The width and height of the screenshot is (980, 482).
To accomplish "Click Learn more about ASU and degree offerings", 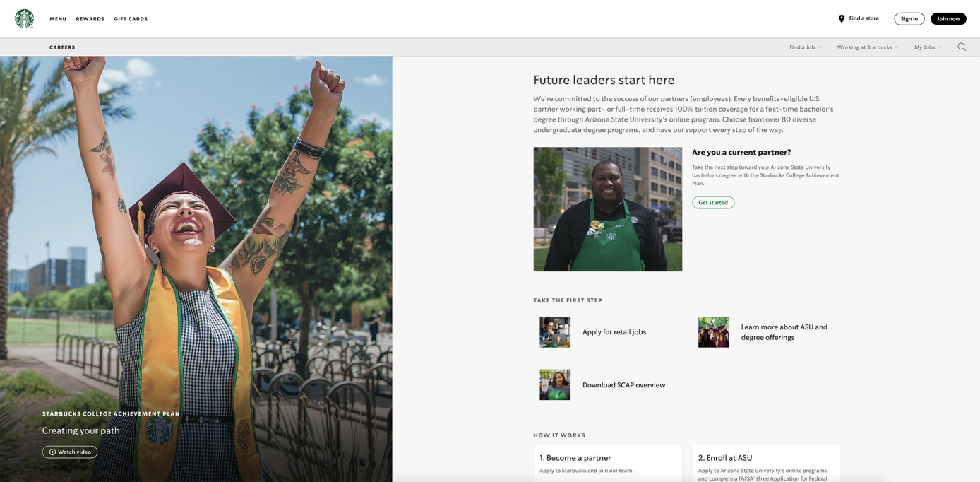I will coord(784,332).
